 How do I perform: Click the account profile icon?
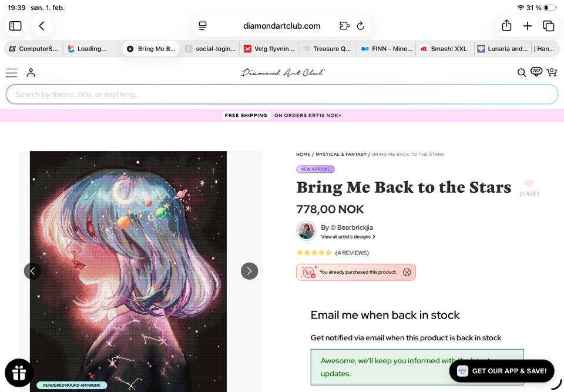point(31,73)
